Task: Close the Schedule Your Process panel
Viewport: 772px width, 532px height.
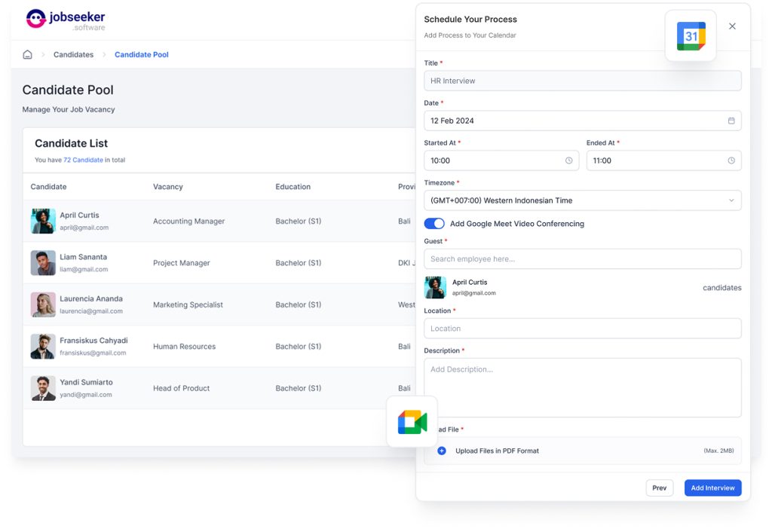Action: [x=732, y=26]
